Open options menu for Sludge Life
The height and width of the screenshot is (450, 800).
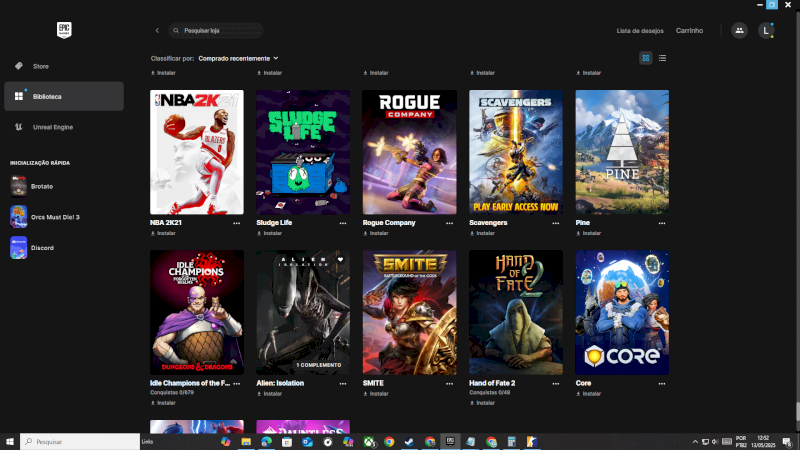343,223
